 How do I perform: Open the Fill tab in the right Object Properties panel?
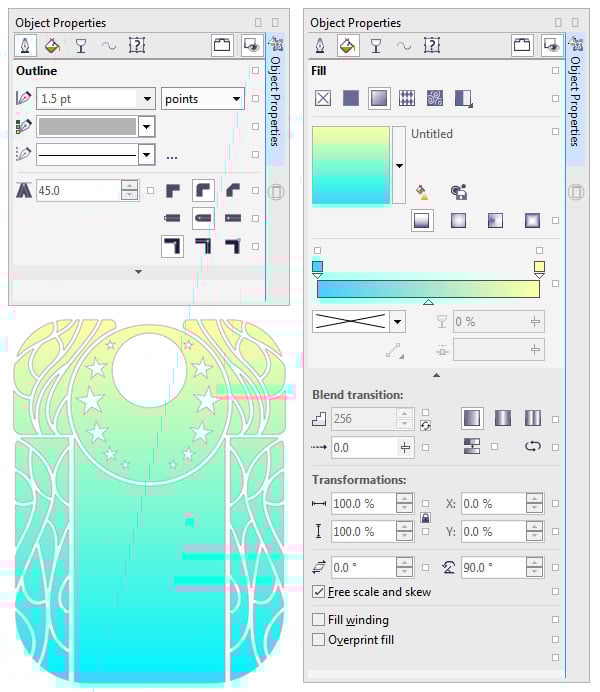[x=348, y=45]
